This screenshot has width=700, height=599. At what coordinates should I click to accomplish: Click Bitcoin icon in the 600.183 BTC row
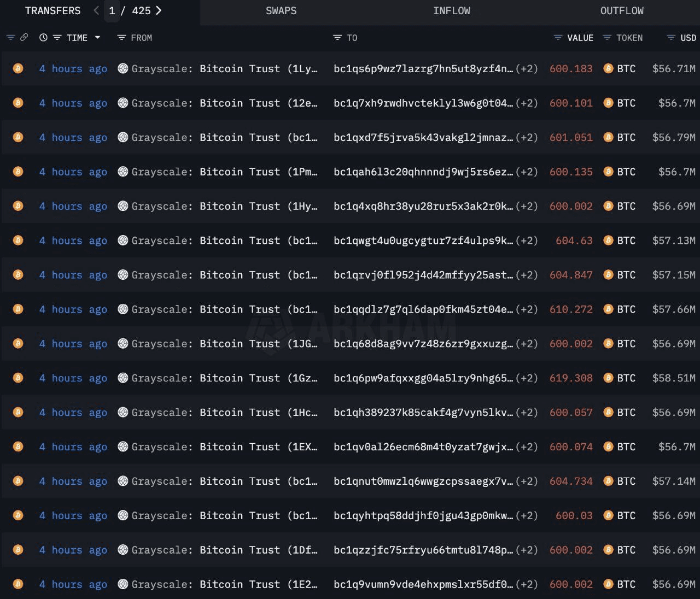(18, 68)
